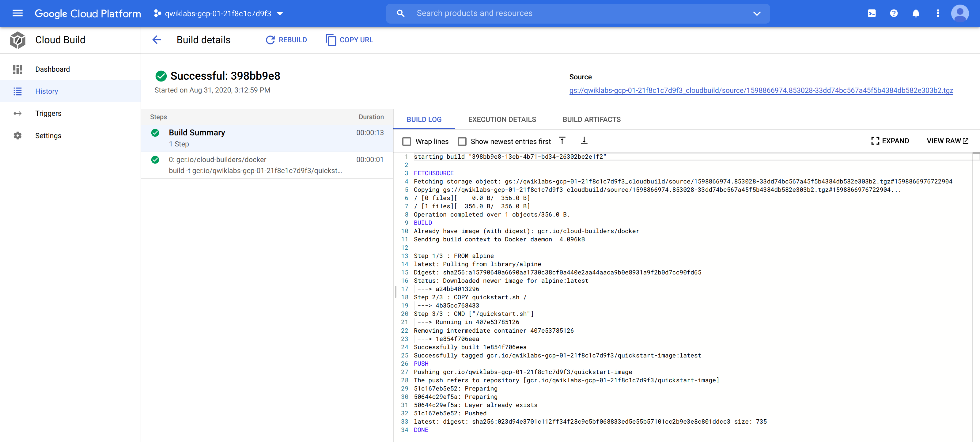Screen dimensions: 980x442
Task: Open Triggers in the sidebar
Action: click(x=48, y=113)
